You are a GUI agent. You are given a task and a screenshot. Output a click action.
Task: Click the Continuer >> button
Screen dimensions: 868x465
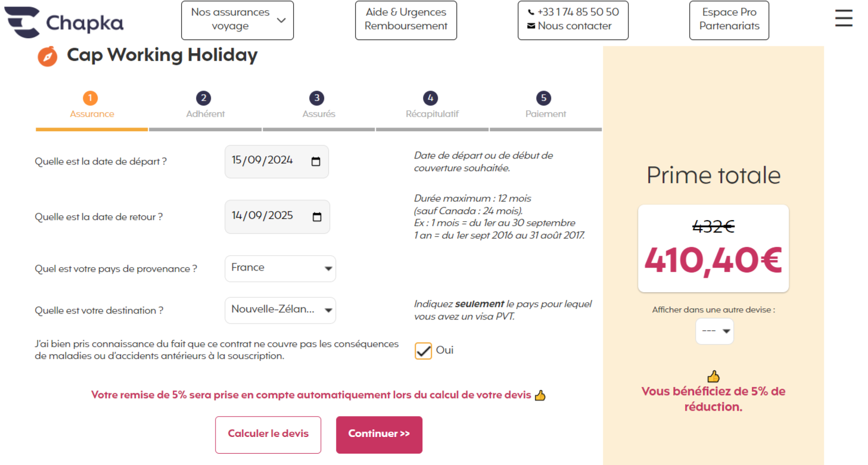click(379, 435)
